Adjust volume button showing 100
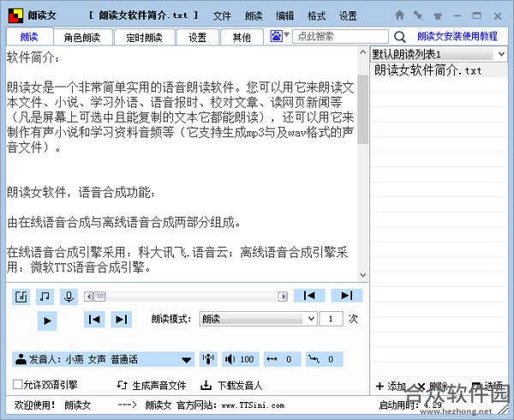Image resolution: width=514 pixels, height=420 pixels. point(240,359)
